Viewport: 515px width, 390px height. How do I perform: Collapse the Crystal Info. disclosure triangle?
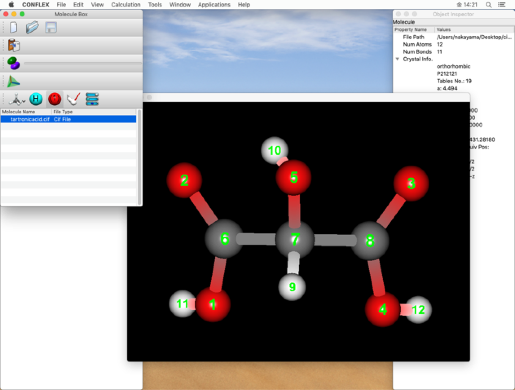click(x=397, y=59)
